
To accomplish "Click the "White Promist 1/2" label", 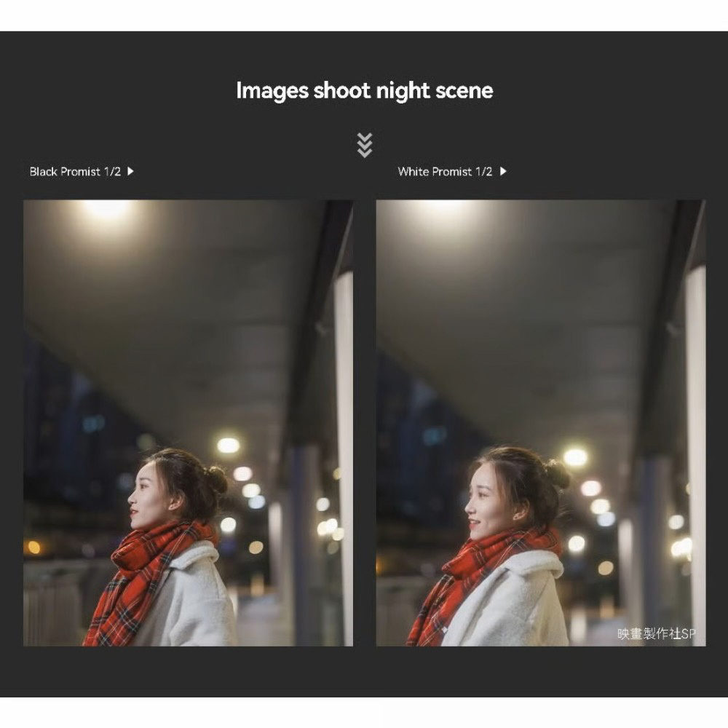I will (x=445, y=172).
